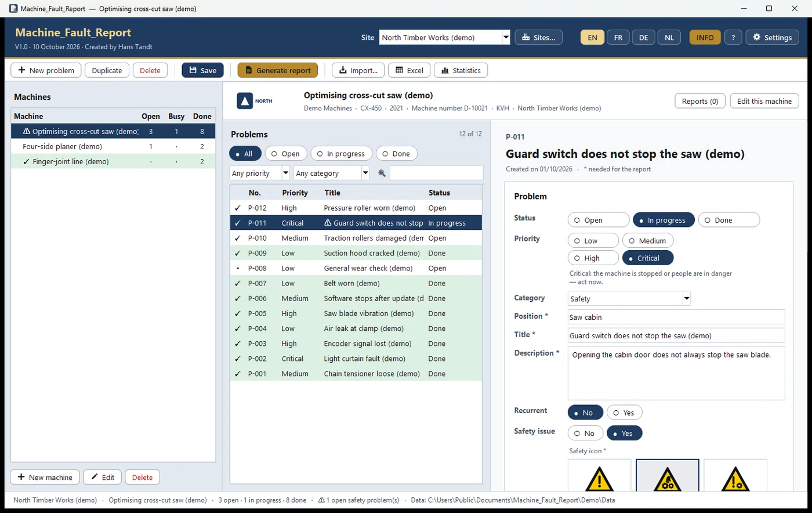This screenshot has height=513, width=812.
Task: Open Settings with the gear icon
Action: 772,37
